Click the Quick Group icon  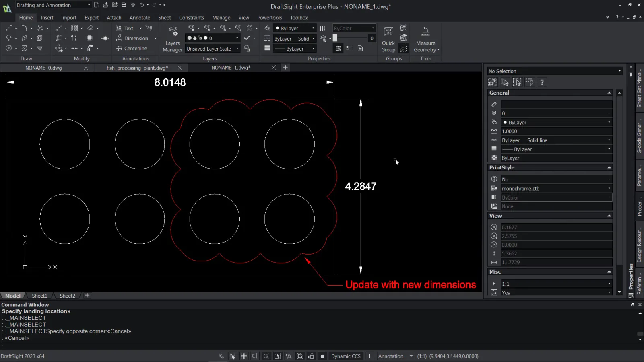(x=388, y=39)
